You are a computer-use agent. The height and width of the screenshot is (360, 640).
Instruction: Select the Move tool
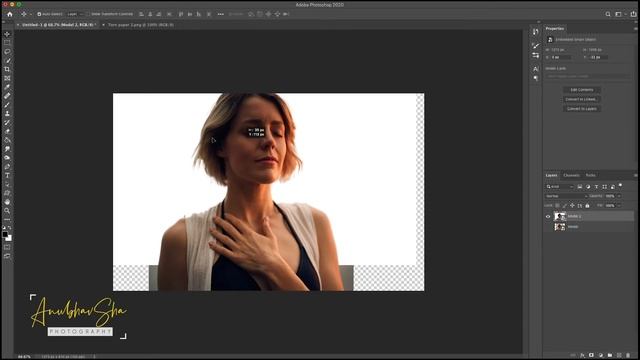[x=7, y=34]
